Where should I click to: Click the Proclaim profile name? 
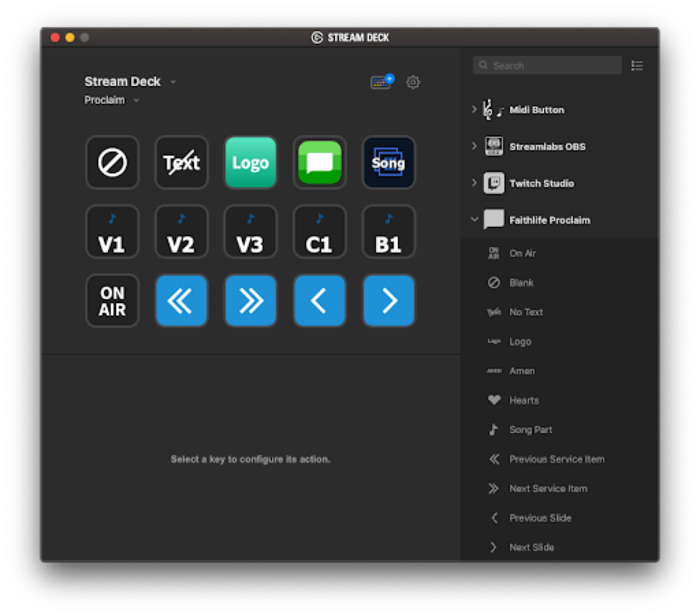(105, 100)
